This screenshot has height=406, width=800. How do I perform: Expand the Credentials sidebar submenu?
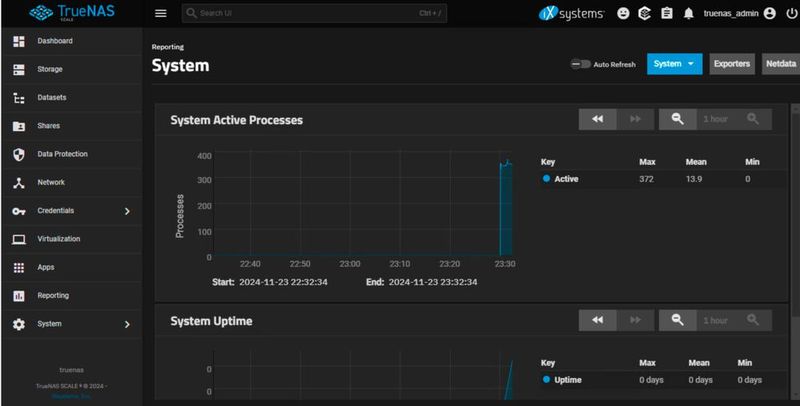(x=127, y=211)
